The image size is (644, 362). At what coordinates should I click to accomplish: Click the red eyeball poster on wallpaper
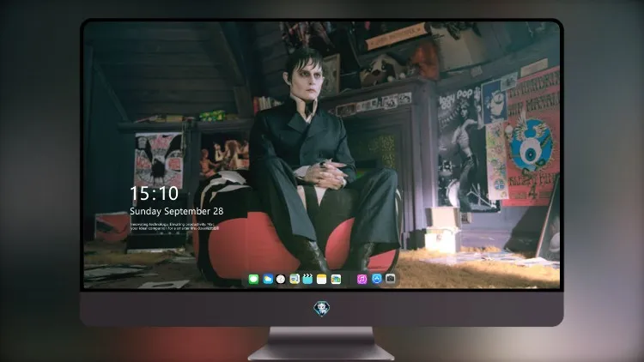[531, 140]
